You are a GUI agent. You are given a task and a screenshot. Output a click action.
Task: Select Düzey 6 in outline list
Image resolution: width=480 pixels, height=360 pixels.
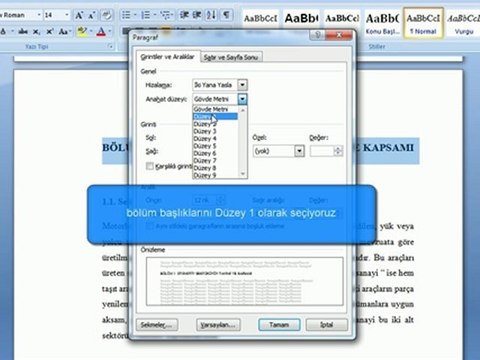point(215,153)
